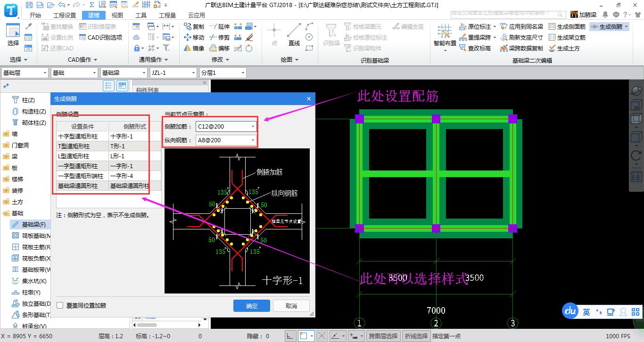Click 生成侧面筋 tool

(567, 27)
